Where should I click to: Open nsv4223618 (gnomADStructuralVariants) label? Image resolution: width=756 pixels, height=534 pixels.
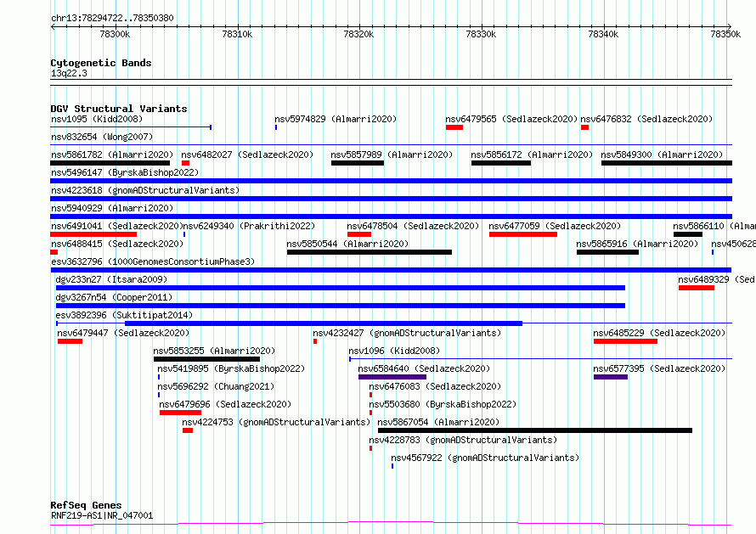tap(145, 190)
